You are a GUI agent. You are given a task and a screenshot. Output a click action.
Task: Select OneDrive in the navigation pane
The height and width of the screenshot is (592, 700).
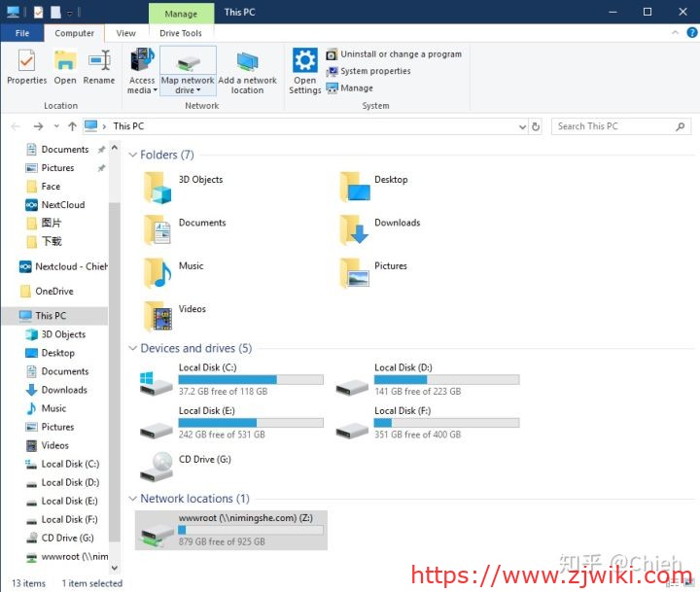[53, 291]
